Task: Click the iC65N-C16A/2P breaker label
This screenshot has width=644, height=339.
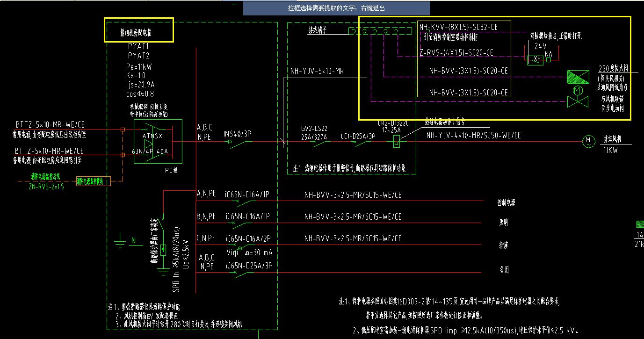Action: 248,238
